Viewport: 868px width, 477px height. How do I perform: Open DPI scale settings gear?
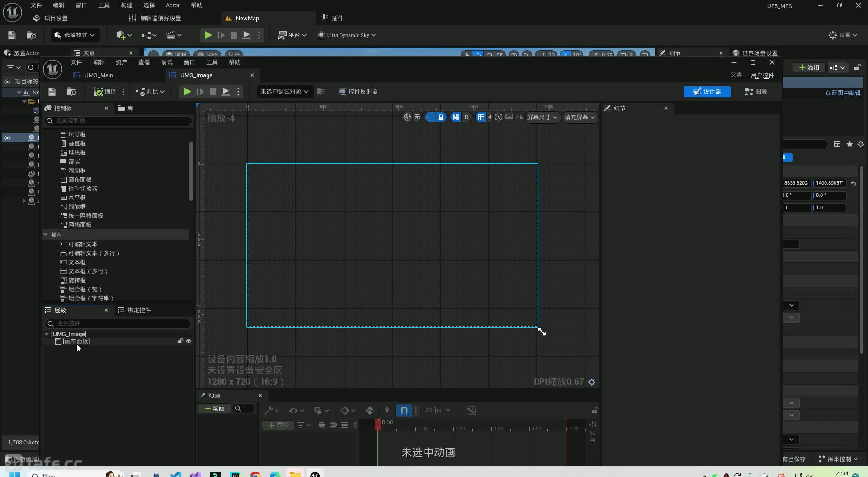[592, 382]
